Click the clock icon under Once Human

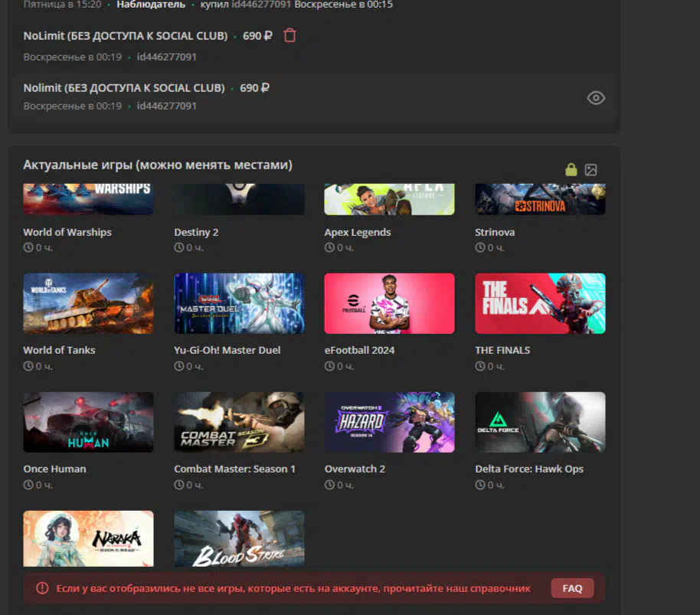point(28,485)
